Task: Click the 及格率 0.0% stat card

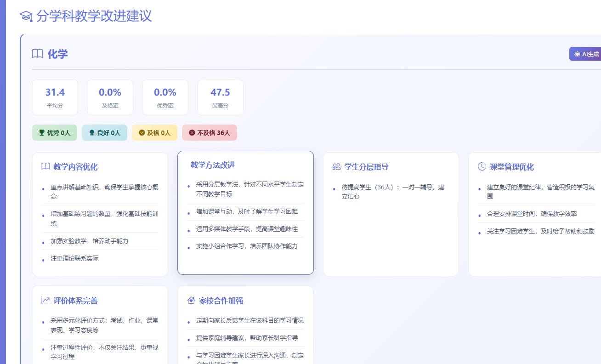Action: point(110,97)
